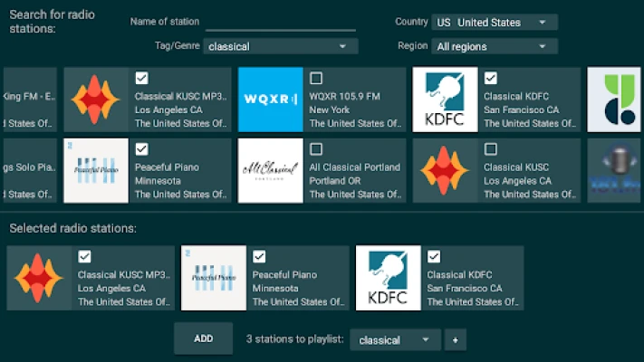Click KUSC logo under Selected radio stations
The width and height of the screenshot is (644, 362).
(x=38, y=278)
